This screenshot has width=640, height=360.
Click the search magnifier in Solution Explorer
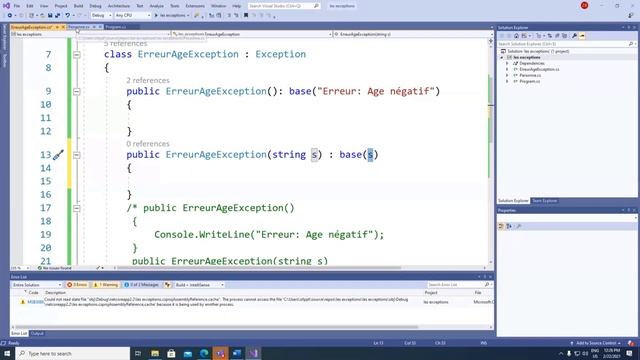click(631, 44)
